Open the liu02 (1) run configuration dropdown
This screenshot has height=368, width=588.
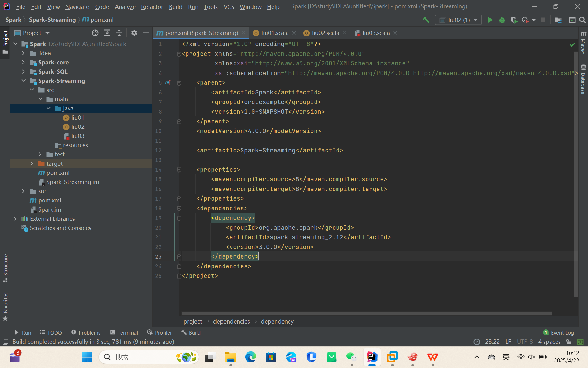(x=458, y=20)
